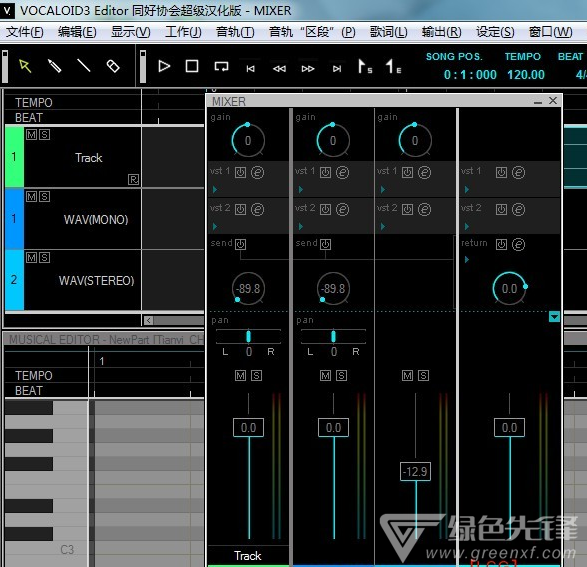Mute the WAV(MONO) track

[31, 196]
